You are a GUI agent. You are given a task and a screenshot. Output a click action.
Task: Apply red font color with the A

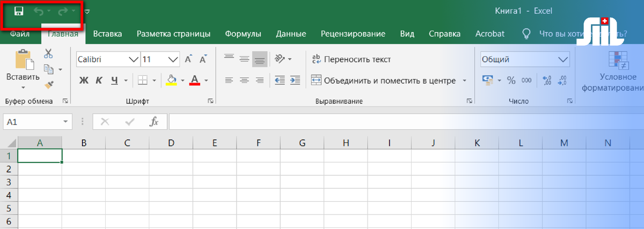[x=195, y=80]
